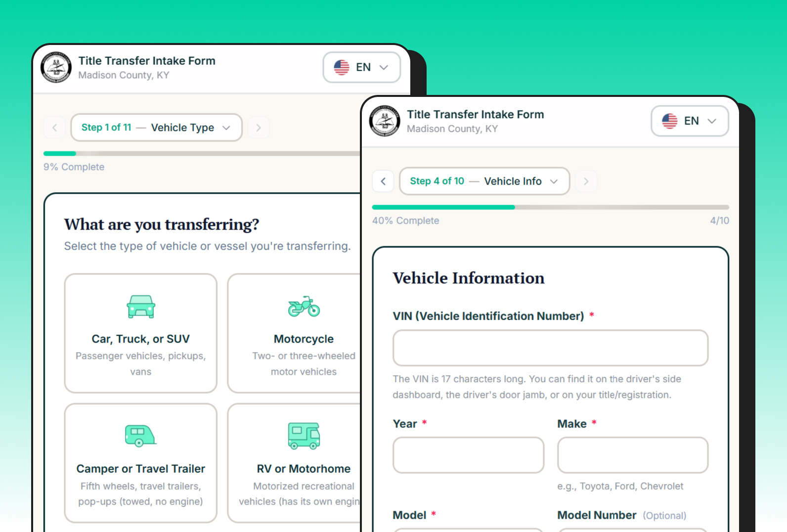Click the next arrow beside Vehicle Type step

point(258,128)
